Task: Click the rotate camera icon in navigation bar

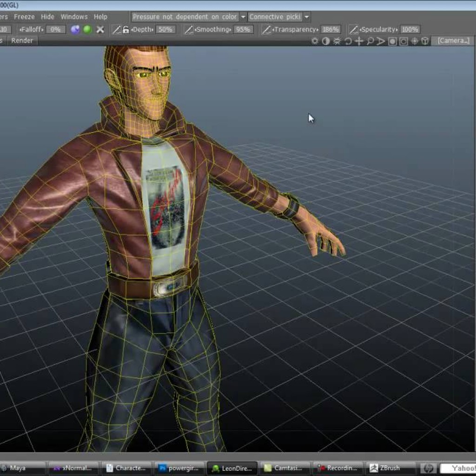Action: pos(348,41)
